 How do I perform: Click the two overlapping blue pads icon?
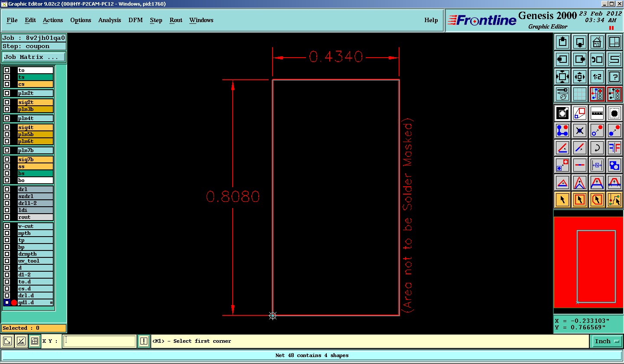tap(614, 165)
